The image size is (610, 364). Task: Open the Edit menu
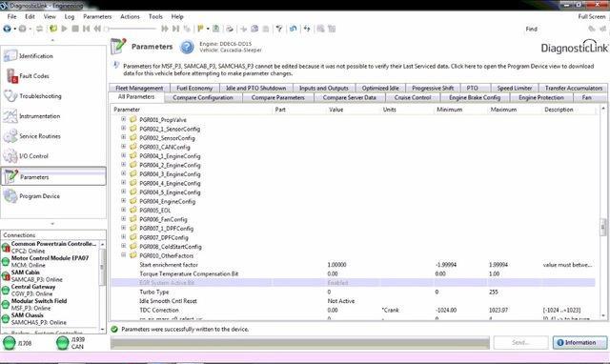[30, 16]
